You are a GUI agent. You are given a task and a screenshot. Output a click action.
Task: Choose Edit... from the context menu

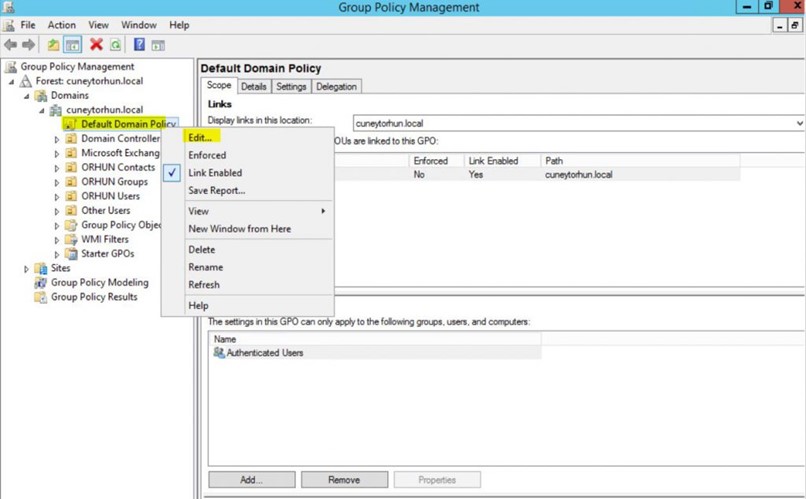tap(200, 136)
